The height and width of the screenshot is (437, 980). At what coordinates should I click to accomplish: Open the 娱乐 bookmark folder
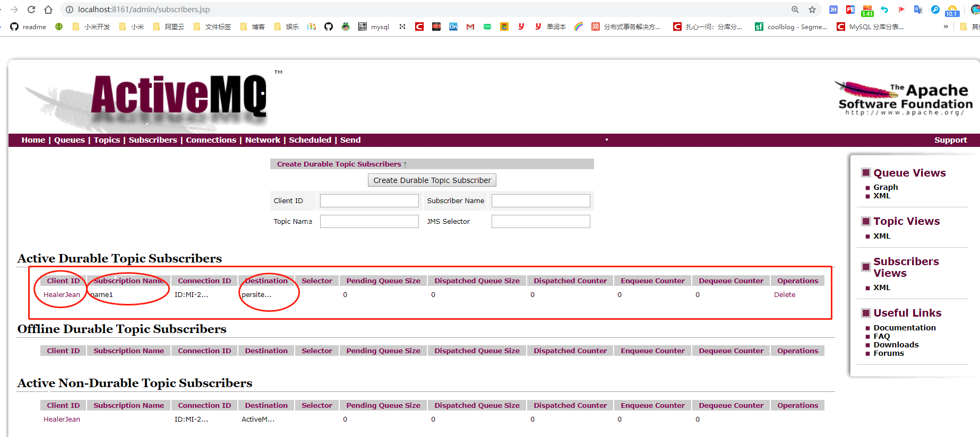(x=287, y=27)
